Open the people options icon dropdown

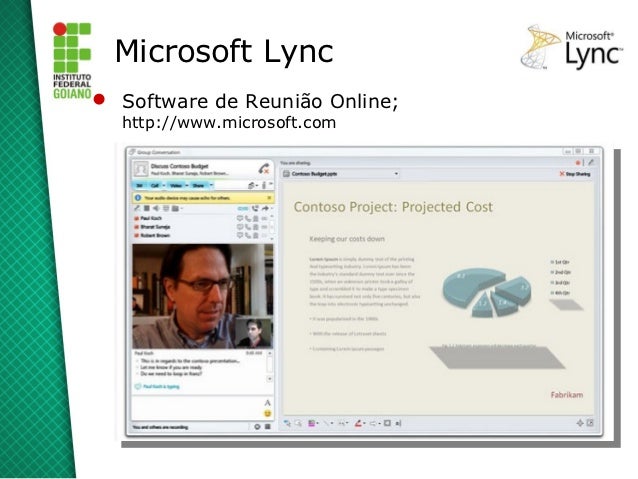click(x=253, y=186)
